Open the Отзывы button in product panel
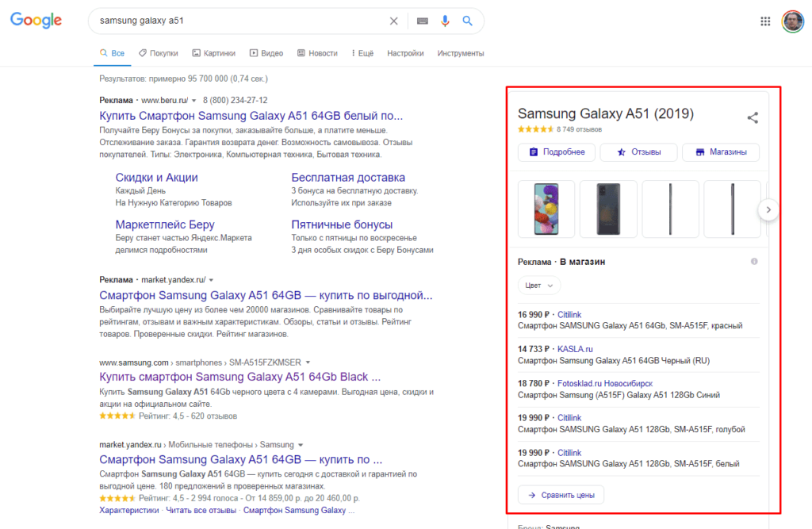Viewport: 812px width, 529px height. pyautogui.click(x=638, y=152)
